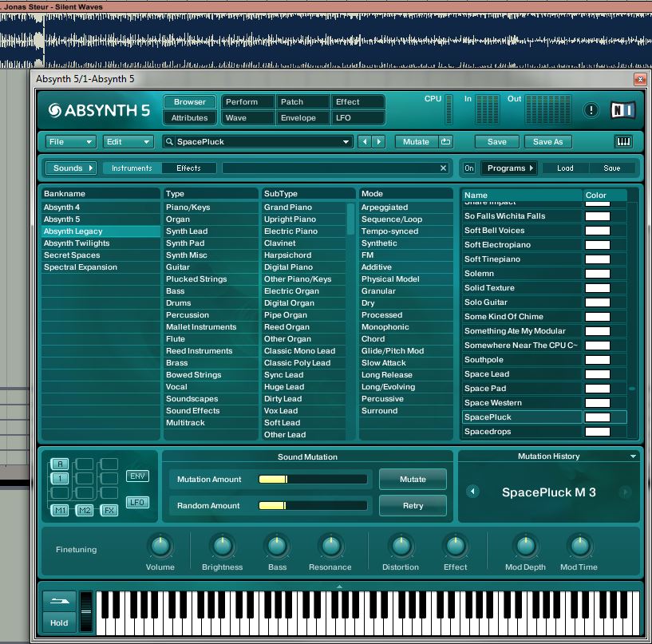The height and width of the screenshot is (644, 652).
Task: Click the exclamation panic button icon
Action: [591, 110]
